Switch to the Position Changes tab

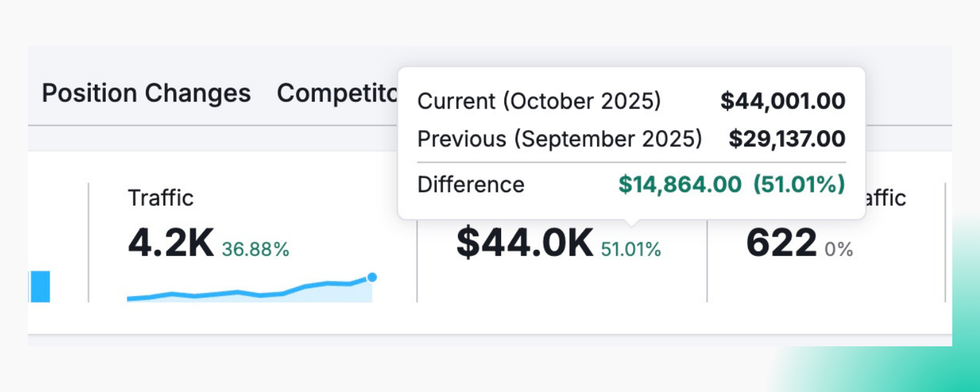tap(145, 93)
